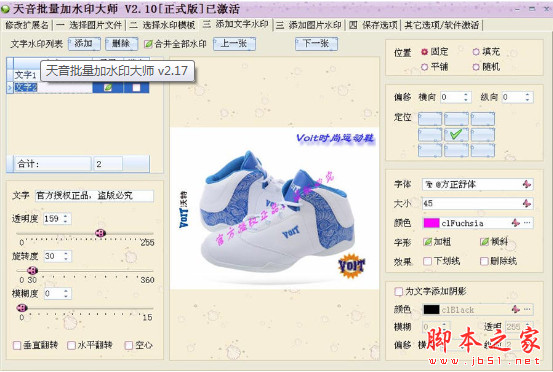Screen dimensions: 553x372
Task: Click the checked center 定位 cell
Action: pos(456,135)
